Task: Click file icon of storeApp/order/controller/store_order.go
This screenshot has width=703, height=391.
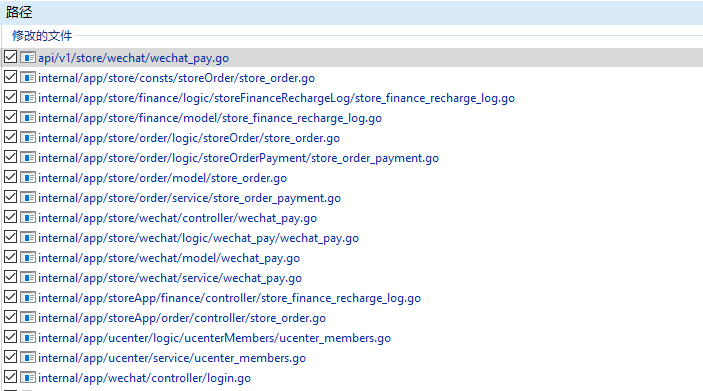Action: coord(28,317)
